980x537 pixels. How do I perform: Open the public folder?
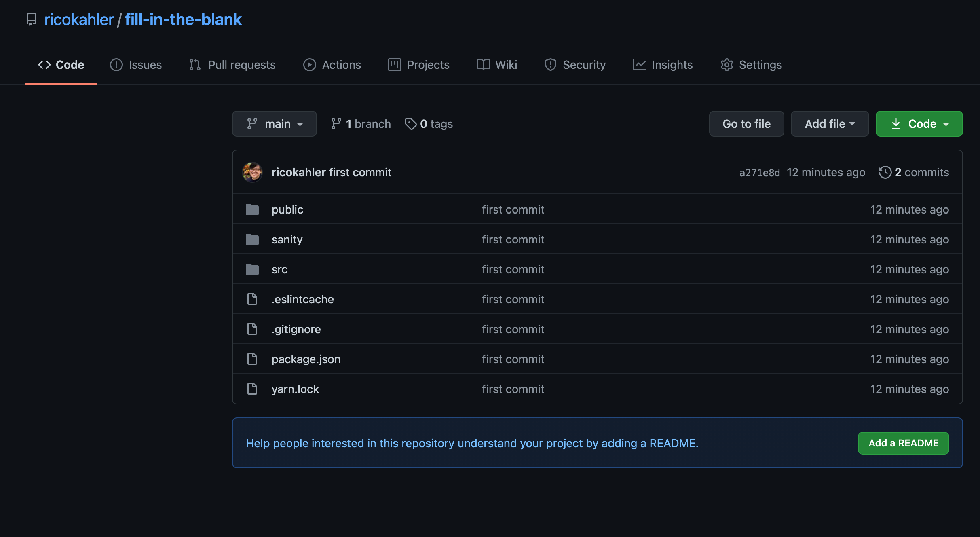(x=287, y=209)
